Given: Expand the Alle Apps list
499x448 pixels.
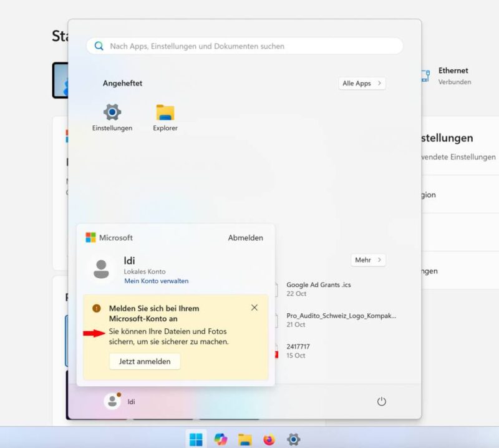Looking at the screenshot, I should click(362, 84).
